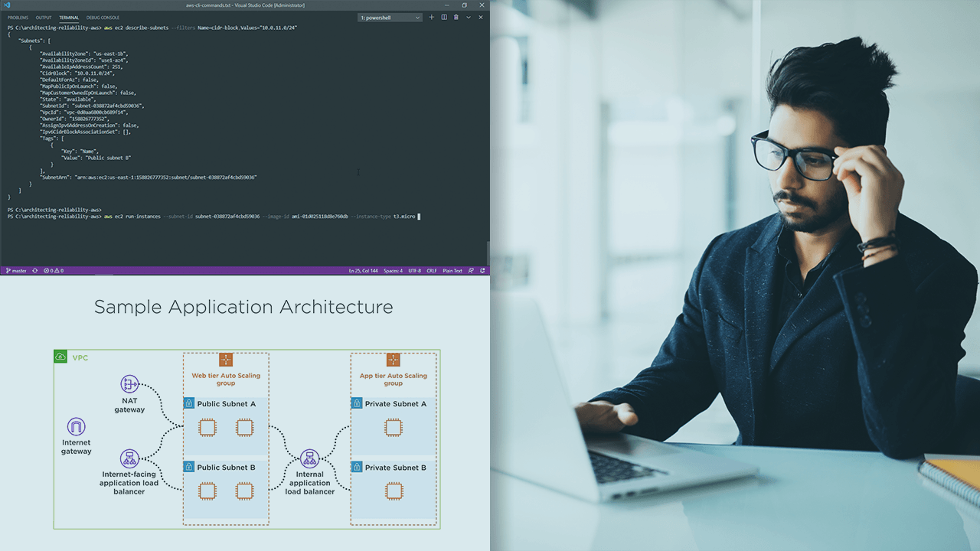Split the terminal pane
This screenshot has height=551, width=980.
tap(445, 17)
